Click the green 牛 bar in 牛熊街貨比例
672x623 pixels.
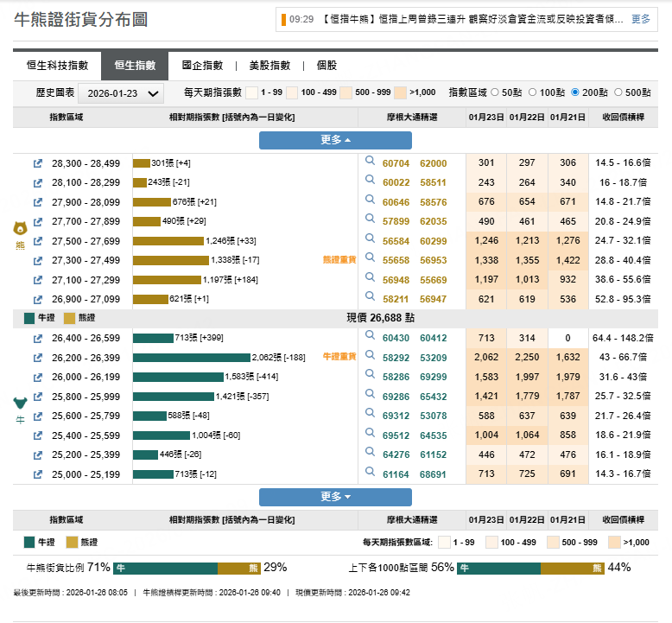(x=165, y=568)
